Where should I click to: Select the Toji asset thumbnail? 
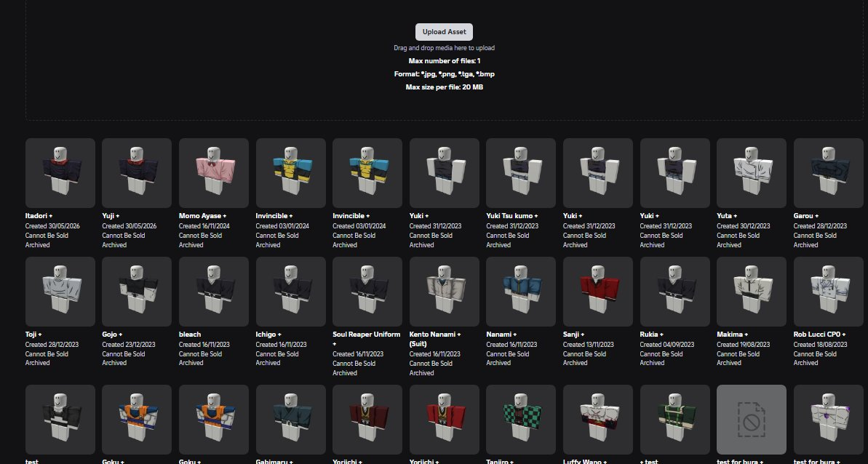[60, 292]
